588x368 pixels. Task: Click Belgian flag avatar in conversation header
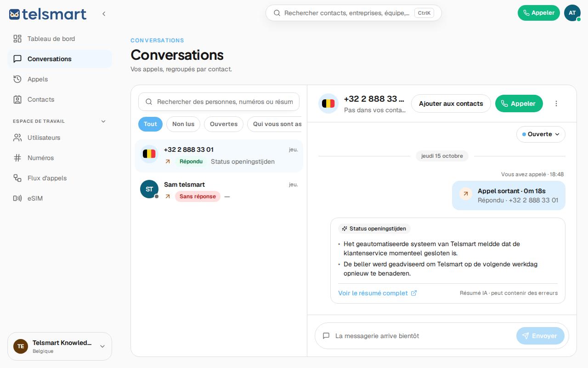[328, 103]
